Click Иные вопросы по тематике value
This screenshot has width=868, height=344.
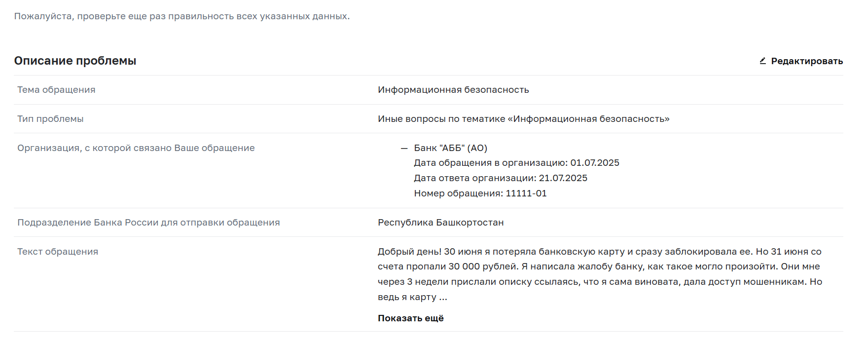coord(524,119)
